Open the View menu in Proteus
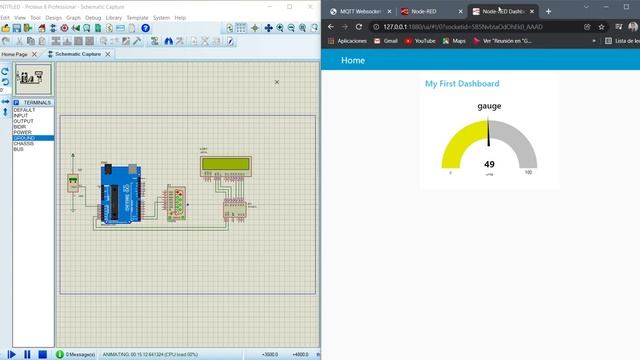 pyautogui.click(x=20, y=18)
